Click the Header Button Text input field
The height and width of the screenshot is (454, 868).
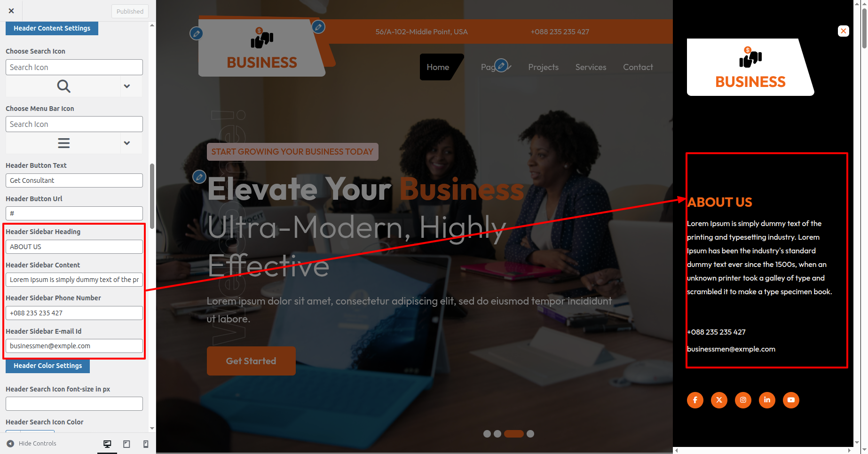(74, 180)
